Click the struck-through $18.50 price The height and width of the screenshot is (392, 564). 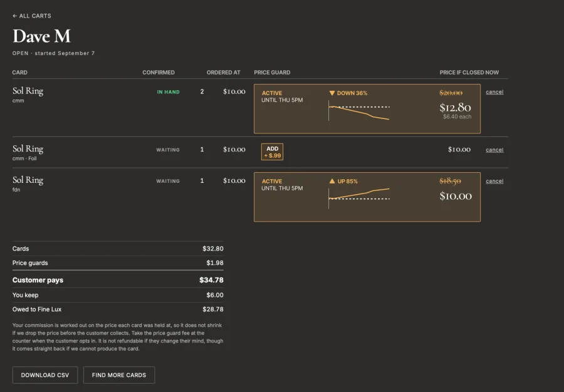click(x=451, y=181)
